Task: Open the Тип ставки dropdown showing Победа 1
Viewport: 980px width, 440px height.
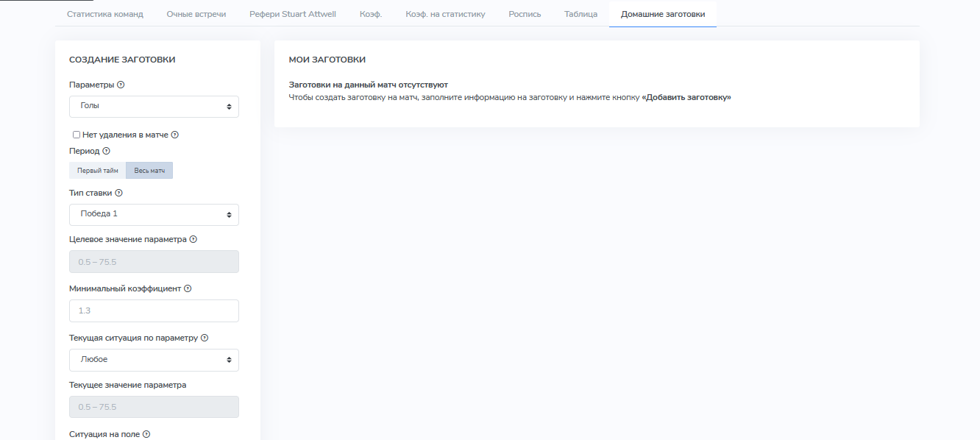Action: click(154, 215)
